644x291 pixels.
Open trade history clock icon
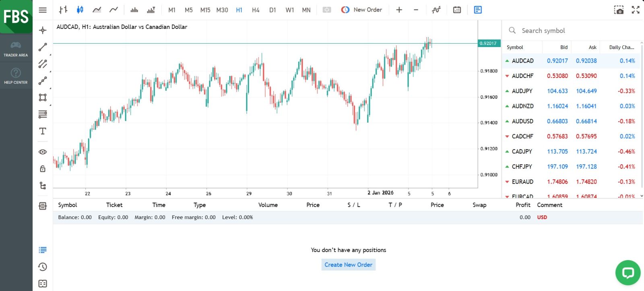point(43,267)
